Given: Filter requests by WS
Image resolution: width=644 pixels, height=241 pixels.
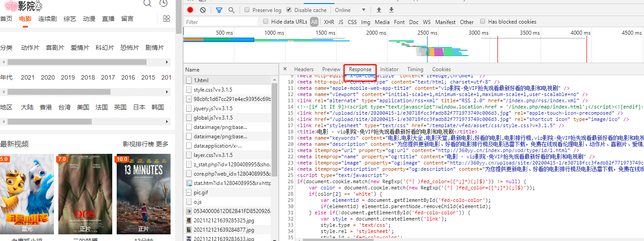Looking at the screenshot, I should [x=427, y=22].
